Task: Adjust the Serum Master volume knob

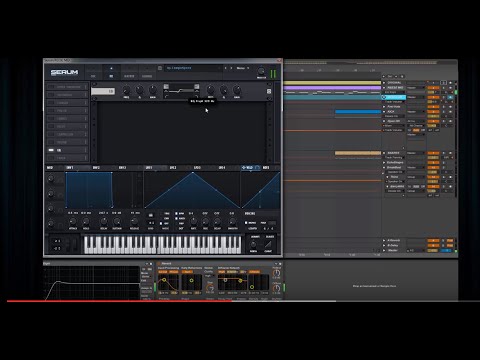Action: point(261,71)
